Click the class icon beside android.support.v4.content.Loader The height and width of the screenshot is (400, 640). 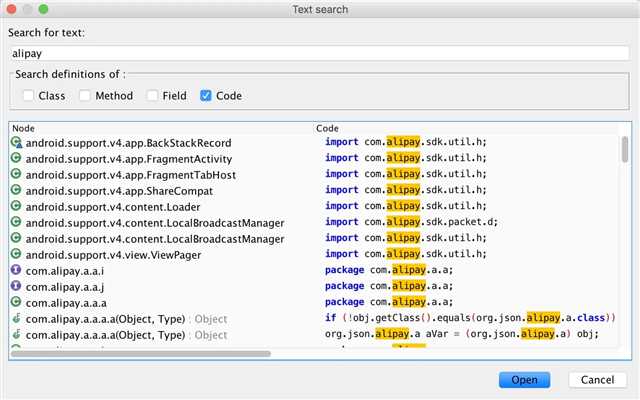tap(16, 206)
